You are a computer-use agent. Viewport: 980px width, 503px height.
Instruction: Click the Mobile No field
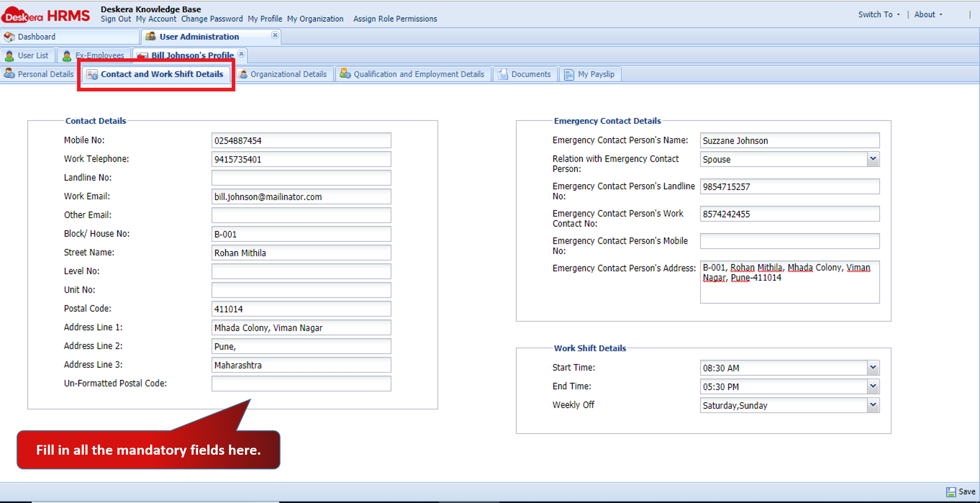coord(301,140)
